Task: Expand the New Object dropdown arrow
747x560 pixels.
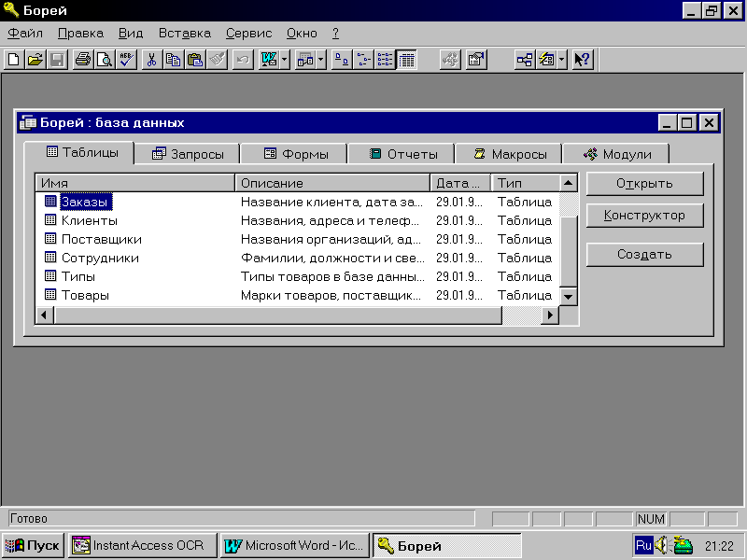Action: pyautogui.click(x=562, y=60)
